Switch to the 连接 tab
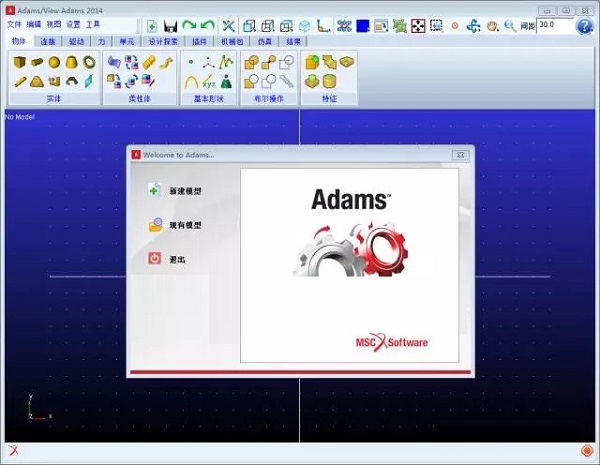The height and width of the screenshot is (465, 600). click(x=48, y=41)
